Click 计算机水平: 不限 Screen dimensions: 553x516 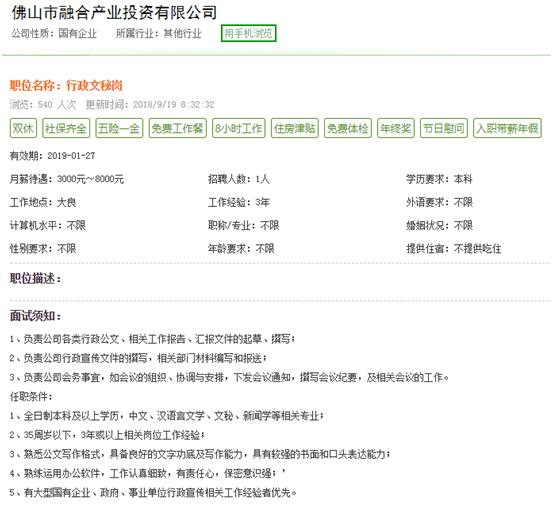[48, 225]
